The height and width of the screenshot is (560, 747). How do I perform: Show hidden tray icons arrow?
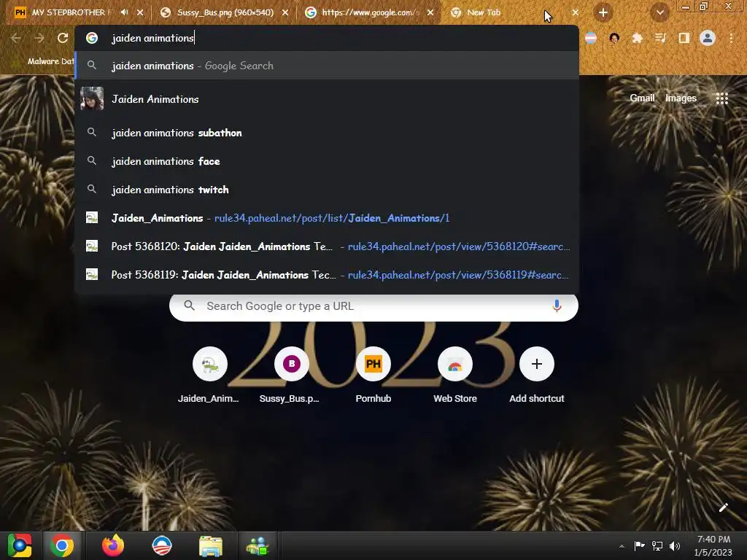pyautogui.click(x=622, y=546)
